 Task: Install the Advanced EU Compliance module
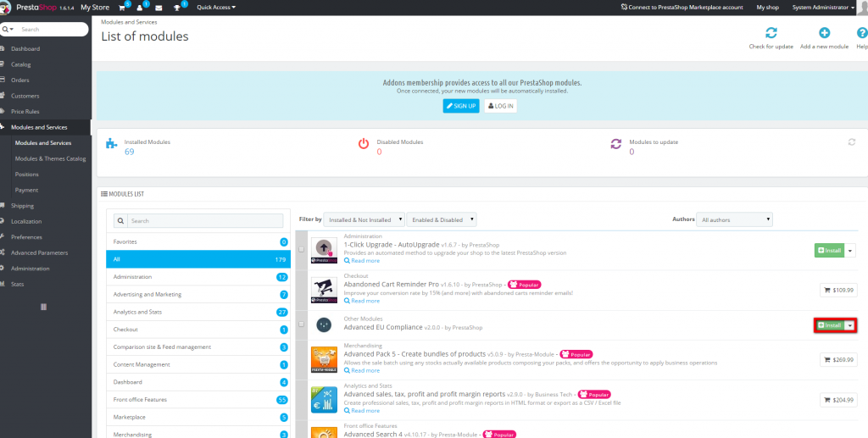[x=829, y=325]
